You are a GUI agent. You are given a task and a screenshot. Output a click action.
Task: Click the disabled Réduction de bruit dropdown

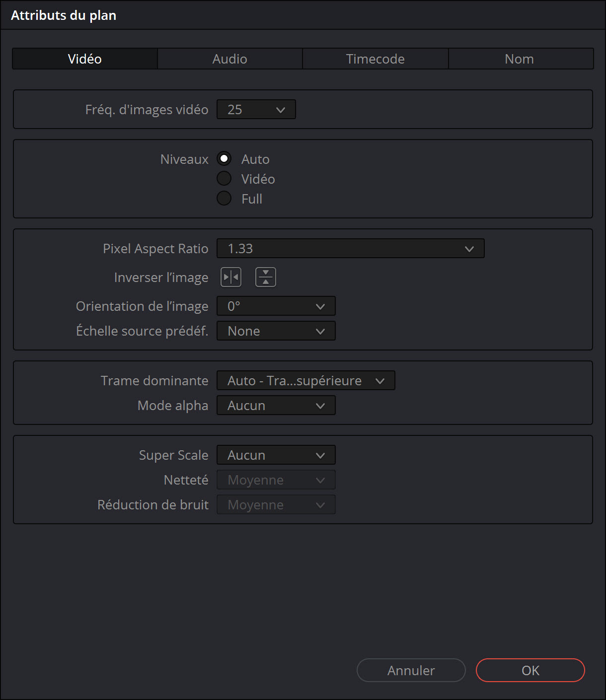276,504
